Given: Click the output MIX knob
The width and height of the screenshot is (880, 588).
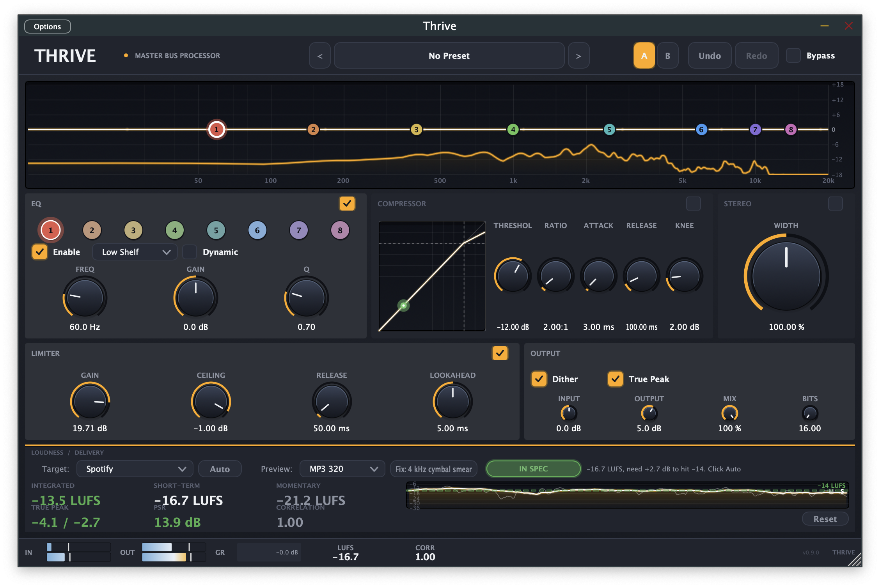Looking at the screenshot, I should (729, 413).
